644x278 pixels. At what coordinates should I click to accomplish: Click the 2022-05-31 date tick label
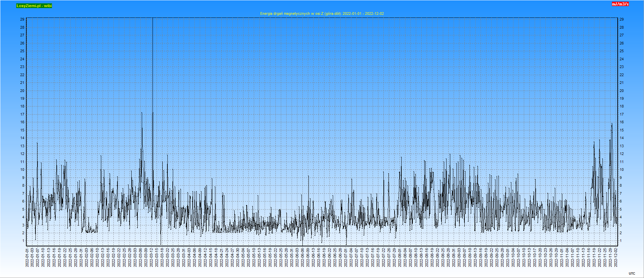pos(292,258)
